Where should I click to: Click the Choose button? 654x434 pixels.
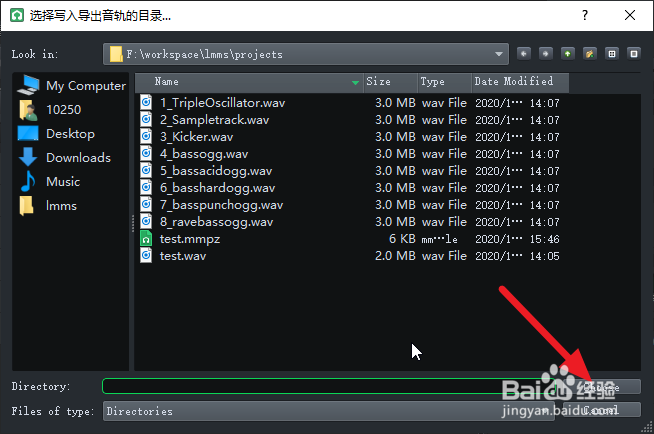[x=602, y=387]
